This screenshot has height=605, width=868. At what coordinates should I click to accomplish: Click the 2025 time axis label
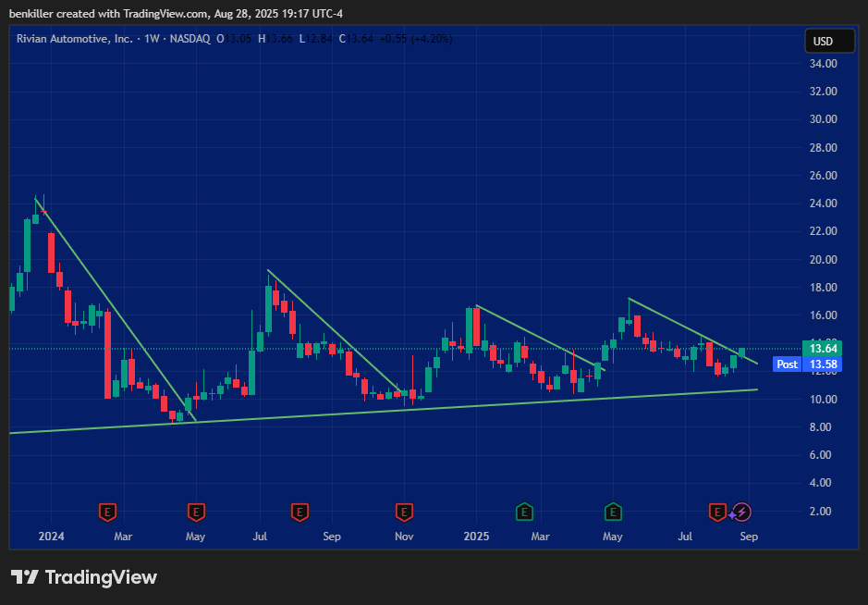coord(476,537)
